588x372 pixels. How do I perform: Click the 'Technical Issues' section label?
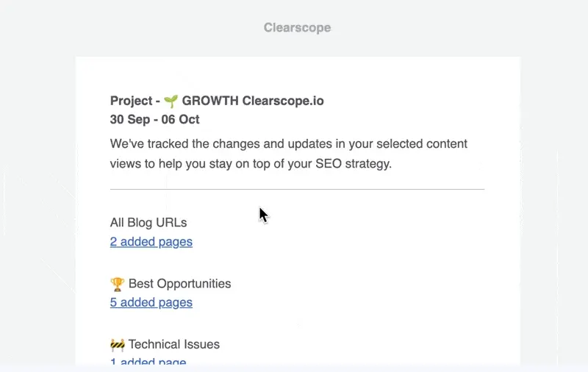click(174, 344)
